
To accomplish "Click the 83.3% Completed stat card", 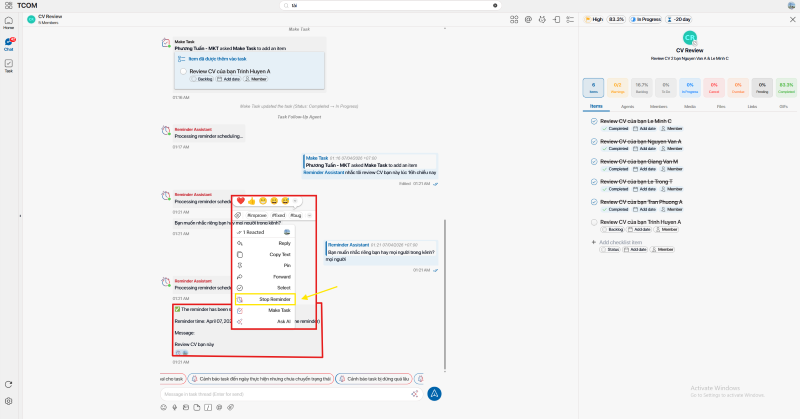I will 786,87.
